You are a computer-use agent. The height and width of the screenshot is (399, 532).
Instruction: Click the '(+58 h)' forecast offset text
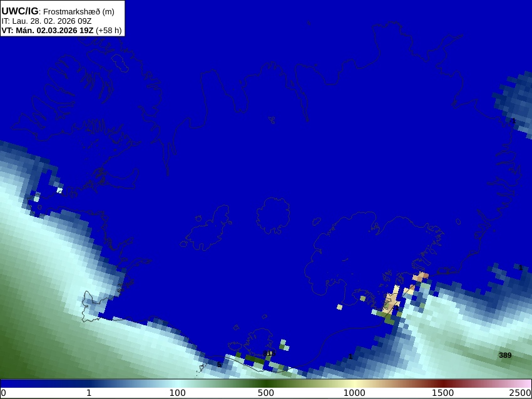click(108, 31)
